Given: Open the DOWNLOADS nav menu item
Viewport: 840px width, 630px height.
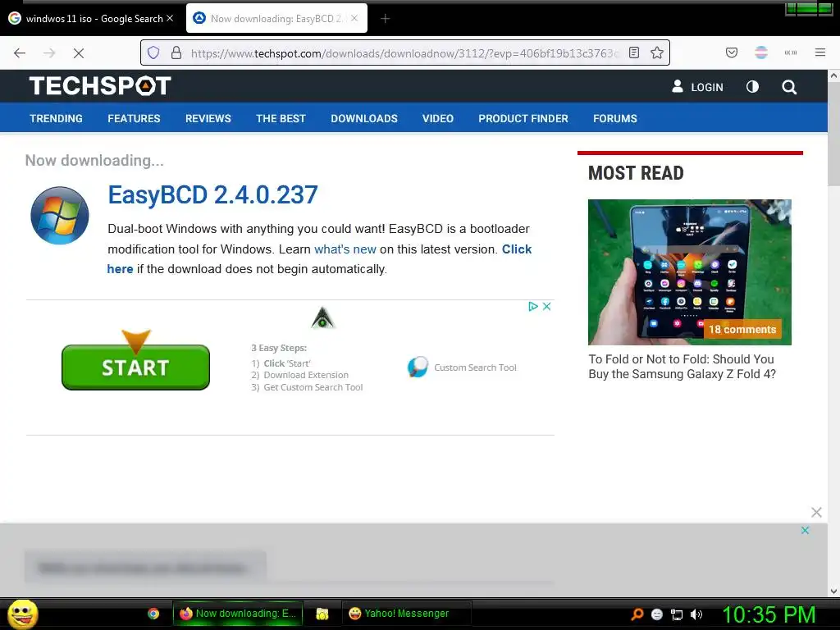Looking at the screenshot, I should coord(364,118).
